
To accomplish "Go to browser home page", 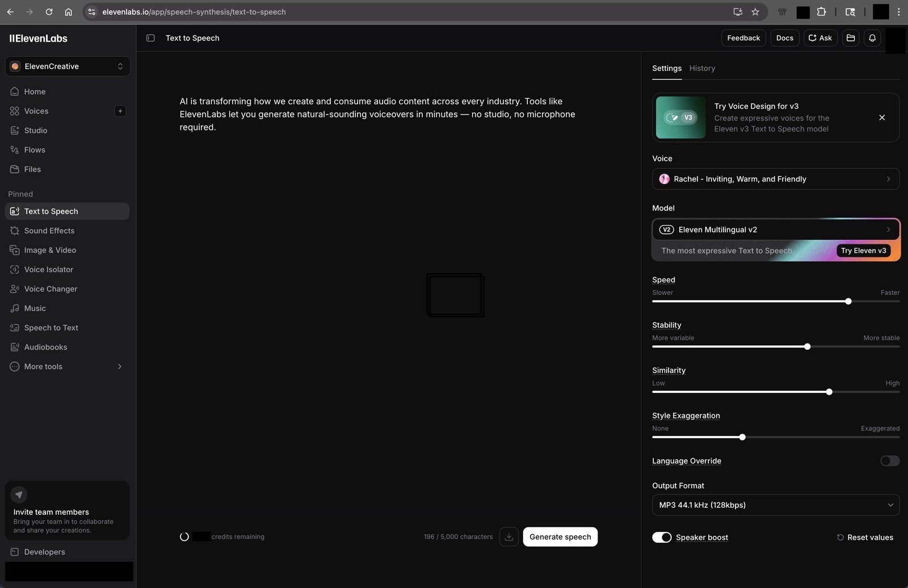I will pos(68,12).
